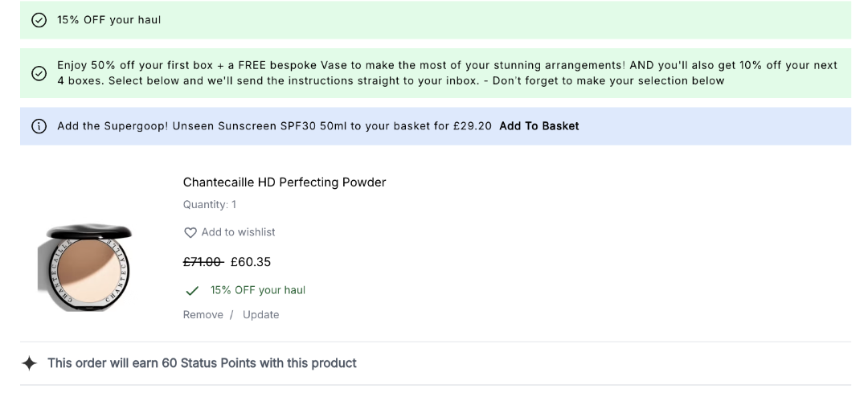The image size is (868, 397).
Task: Click the top "15% OFF your haul" banner text
Action: coord(109,20)
